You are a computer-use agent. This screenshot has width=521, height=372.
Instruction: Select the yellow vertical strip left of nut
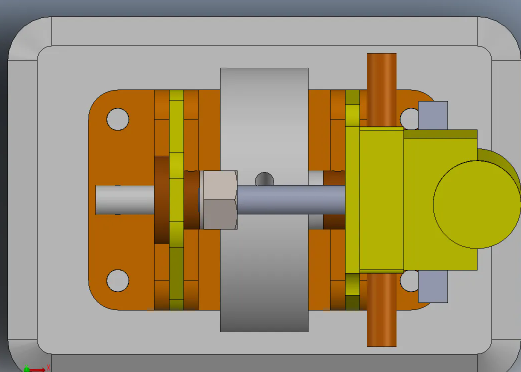pyautogui.click(x=176, y=200)
